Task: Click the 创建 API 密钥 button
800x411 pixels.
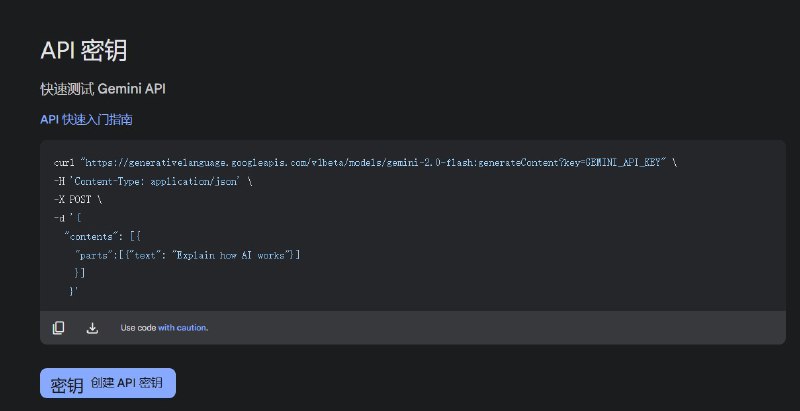Action: (x=108, y=383)
